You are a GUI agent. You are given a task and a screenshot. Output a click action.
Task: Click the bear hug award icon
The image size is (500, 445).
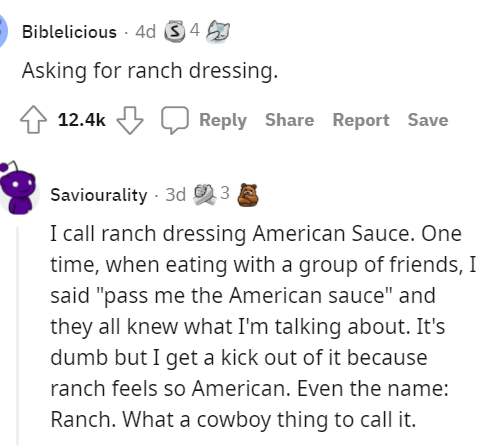pos(248,195)
